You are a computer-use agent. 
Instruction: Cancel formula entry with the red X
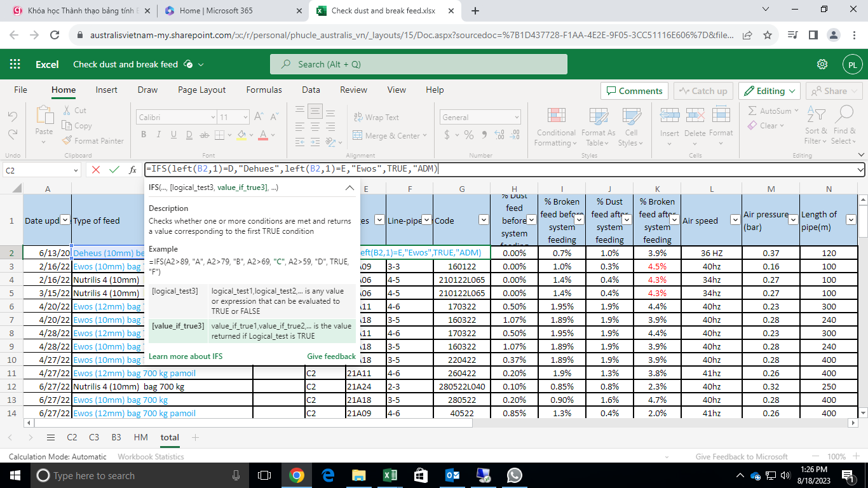[x=96, y=170]
